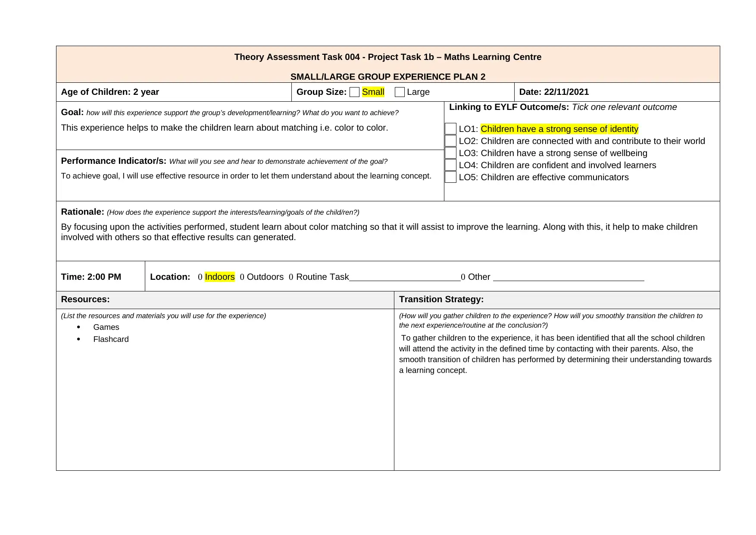756x535 pixels.
Task: Click the Age of Children: 2 year cell
Action: pos(174,92)
